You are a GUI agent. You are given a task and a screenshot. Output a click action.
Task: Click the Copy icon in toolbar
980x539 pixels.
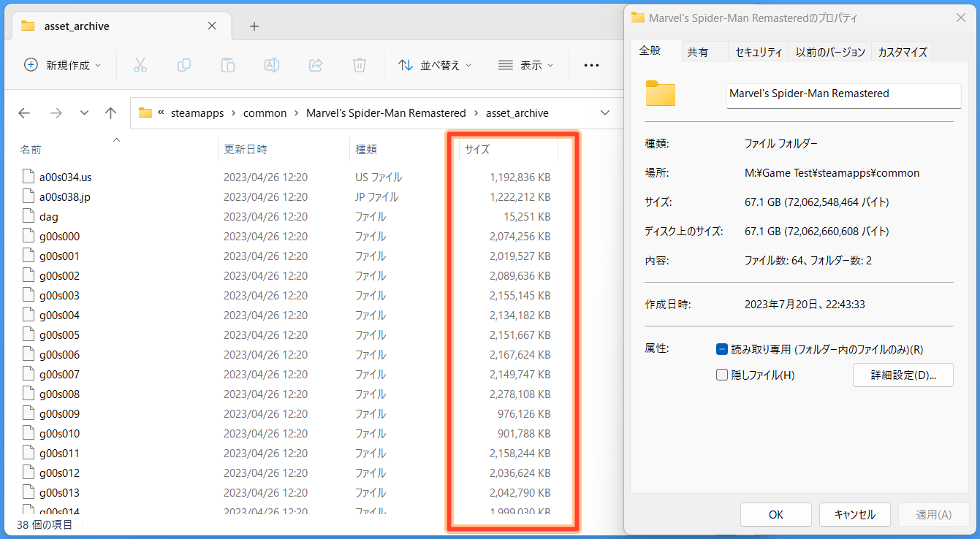pos(184,65)
